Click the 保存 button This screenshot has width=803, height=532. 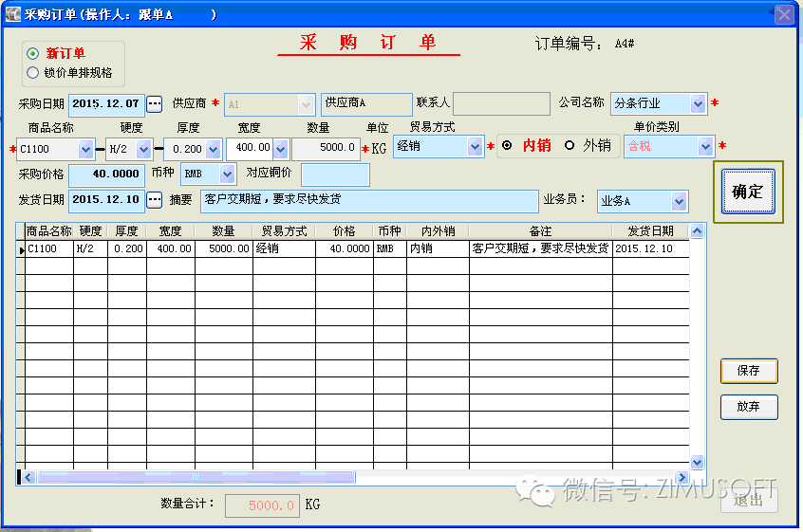pos(748,371)
